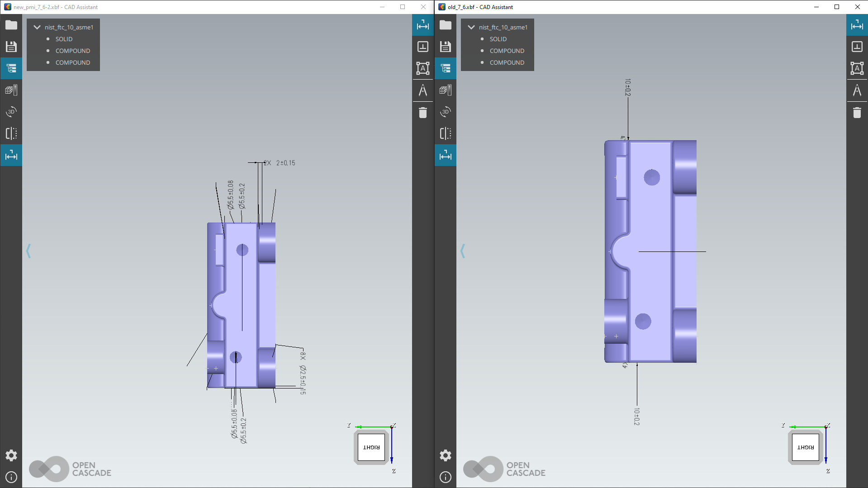Select first COMPOUND item in right window tree
The height and width of the screenshot is (488, 868).
click(x=507, y=51)
